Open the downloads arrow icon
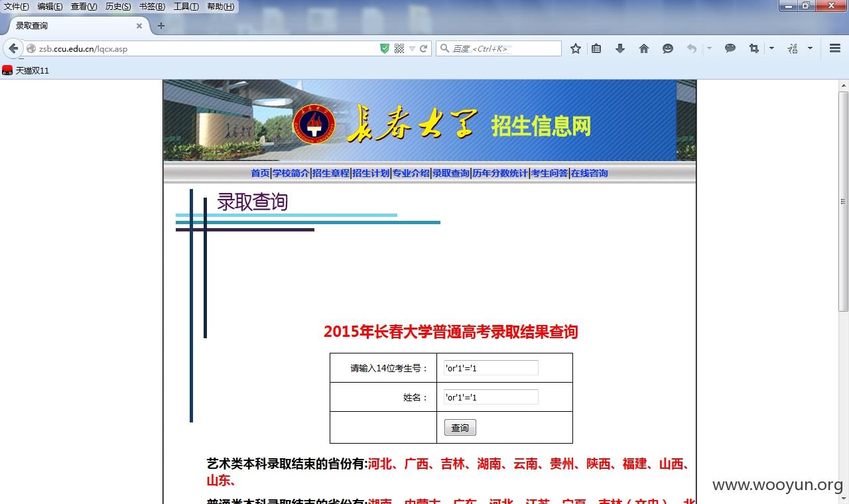This screenshot has height=504, width=849. pyautogui.click(x=620, y=48)
